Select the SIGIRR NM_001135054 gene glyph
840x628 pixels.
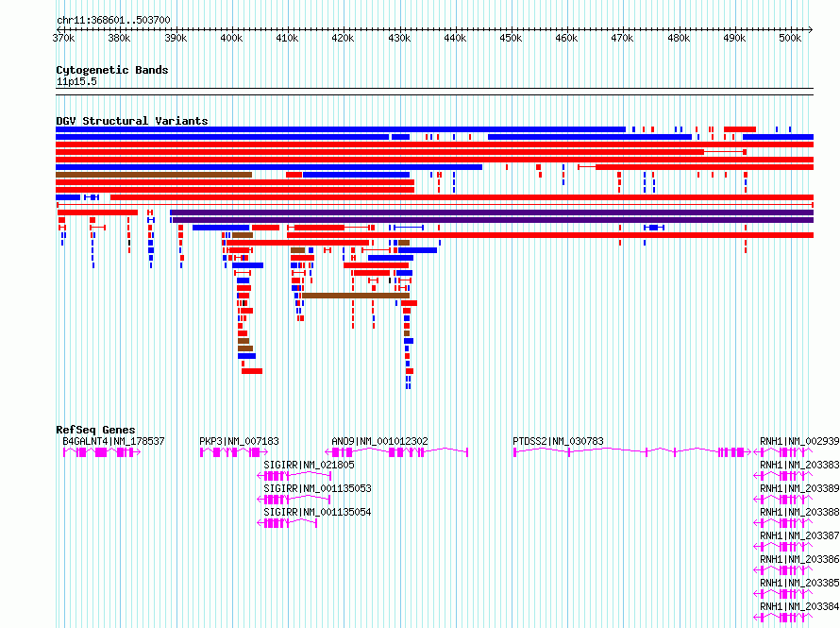coord(287,523)
